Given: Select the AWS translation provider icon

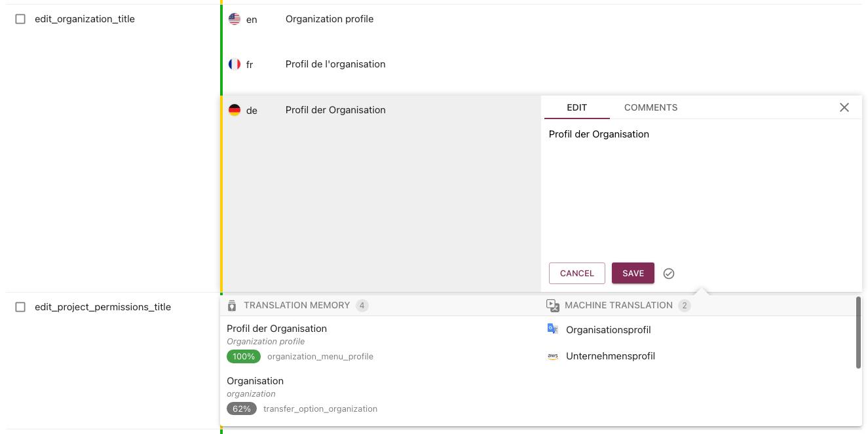Looking at the screenshot, I should (552, 355).
